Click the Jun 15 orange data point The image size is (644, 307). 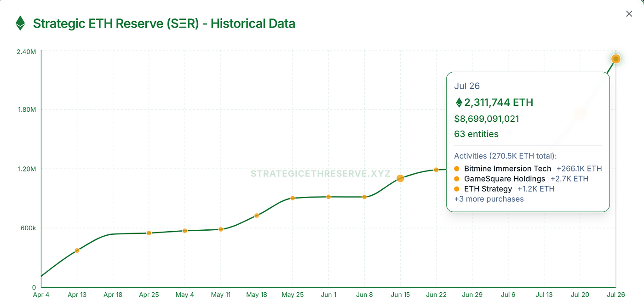(x=400, y=178)
